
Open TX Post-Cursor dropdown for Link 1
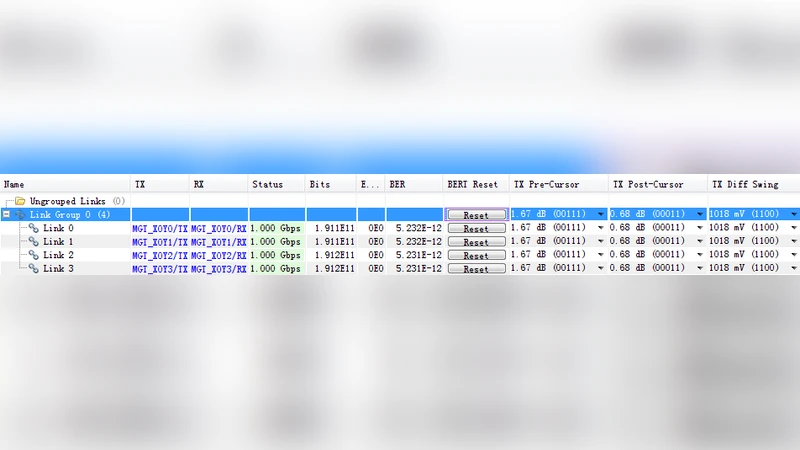click(700, 242)
